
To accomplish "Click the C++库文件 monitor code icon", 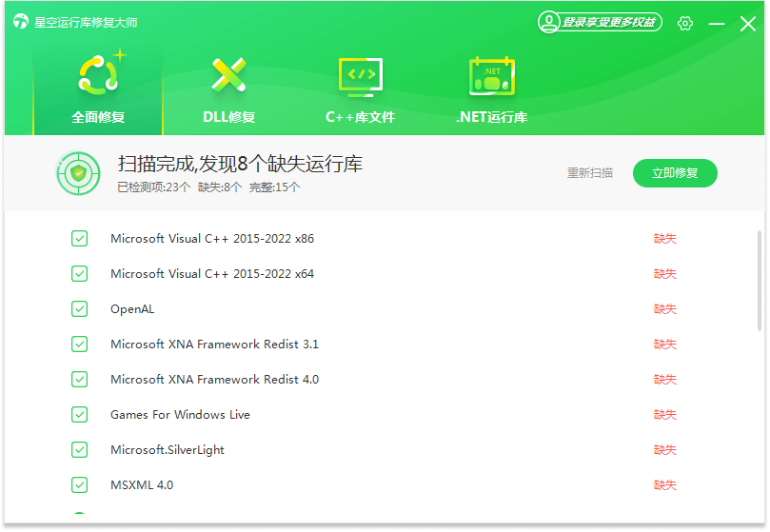I will point(360,76).
